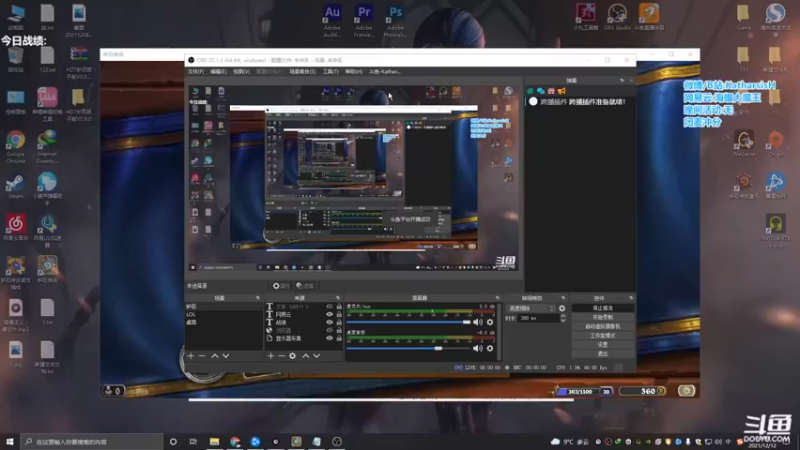This screenshot has height=450, width=800.
Task: Open desktop audio gear settings
Action: 490,348
